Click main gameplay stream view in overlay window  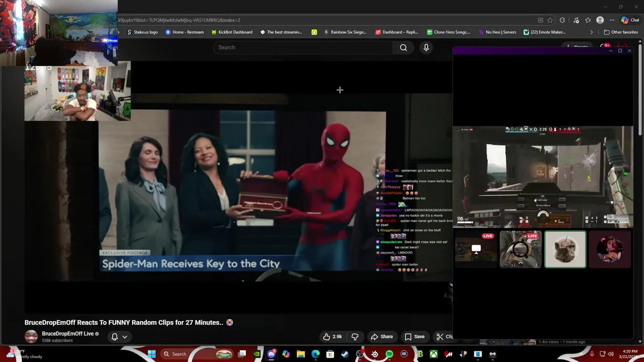tap(543, 177)
